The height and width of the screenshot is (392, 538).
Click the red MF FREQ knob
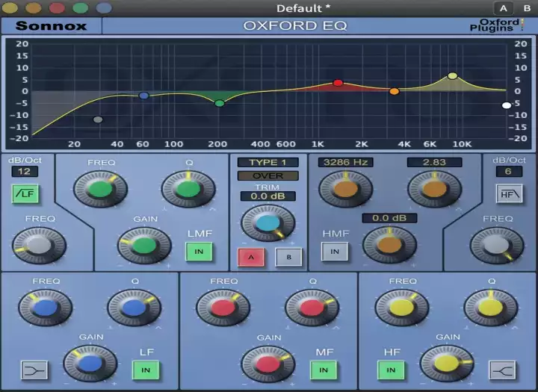pyautogui.click(x=223, y=308)
